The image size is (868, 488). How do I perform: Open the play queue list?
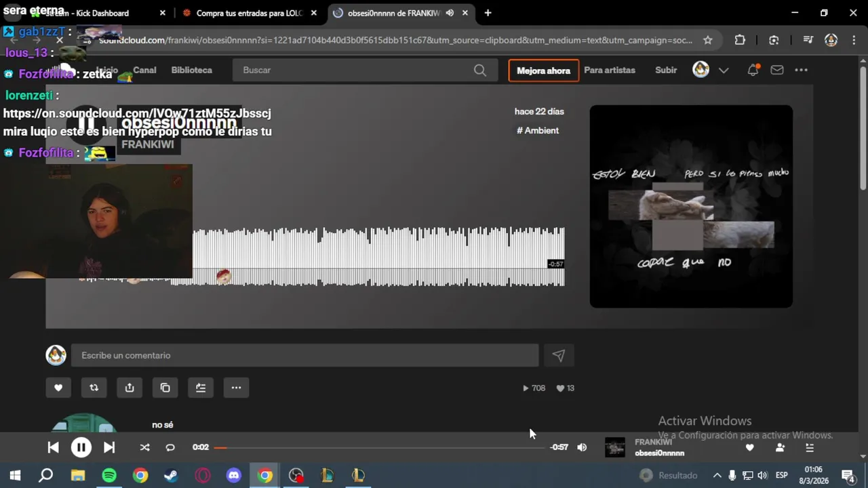point(810,447)
